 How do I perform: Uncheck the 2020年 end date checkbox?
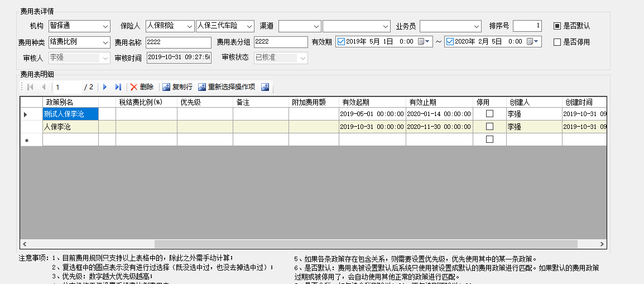click(450, 42)
